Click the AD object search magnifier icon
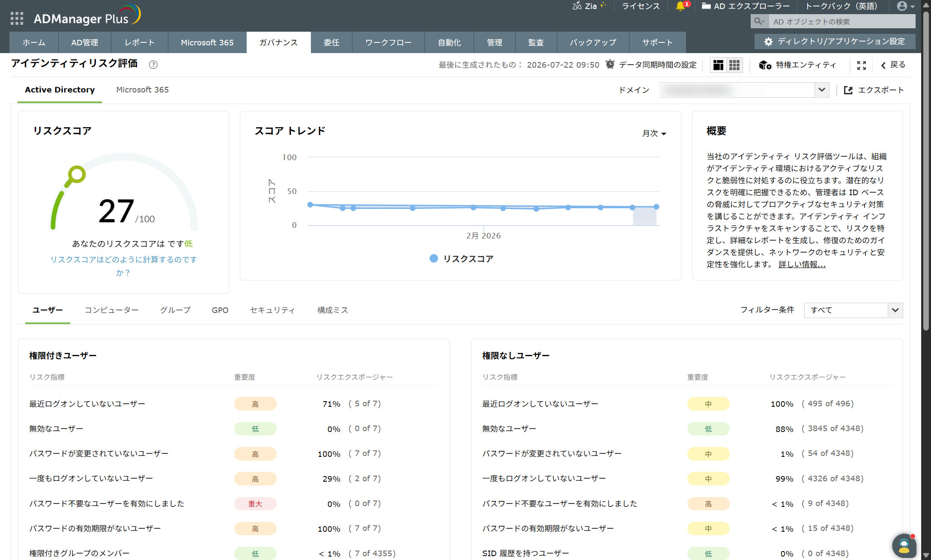 [x=758, y=21]
